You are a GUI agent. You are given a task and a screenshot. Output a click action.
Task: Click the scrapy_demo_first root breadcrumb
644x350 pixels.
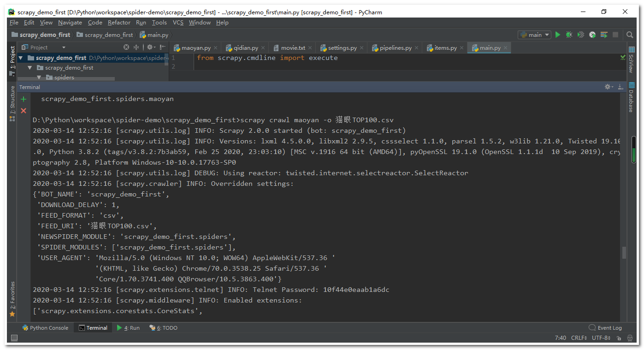click(41, 35)
